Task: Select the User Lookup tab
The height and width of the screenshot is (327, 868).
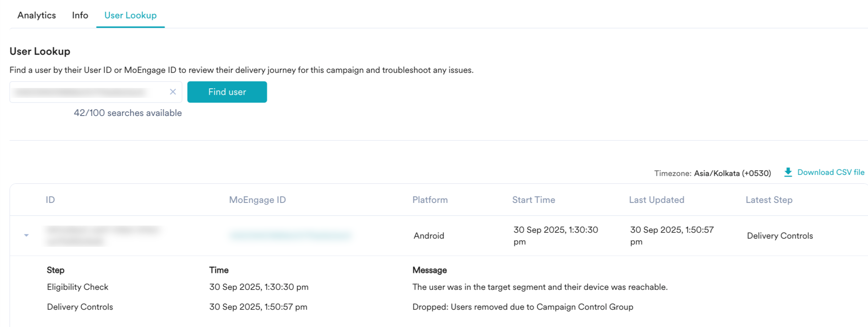Action: pos(130,15)
